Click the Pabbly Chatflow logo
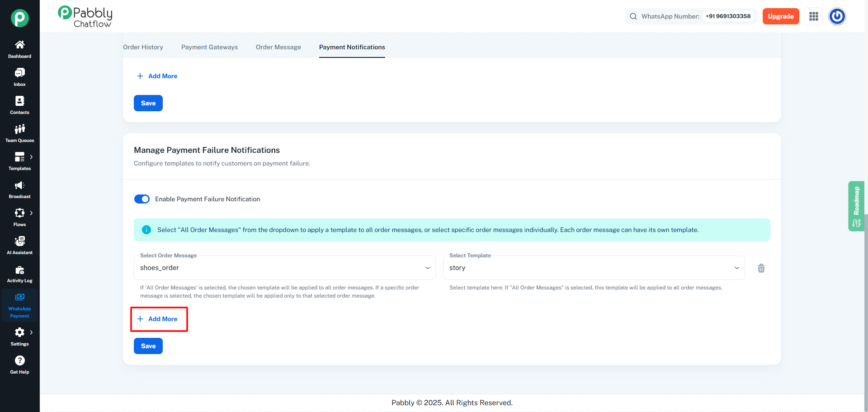 85,17
